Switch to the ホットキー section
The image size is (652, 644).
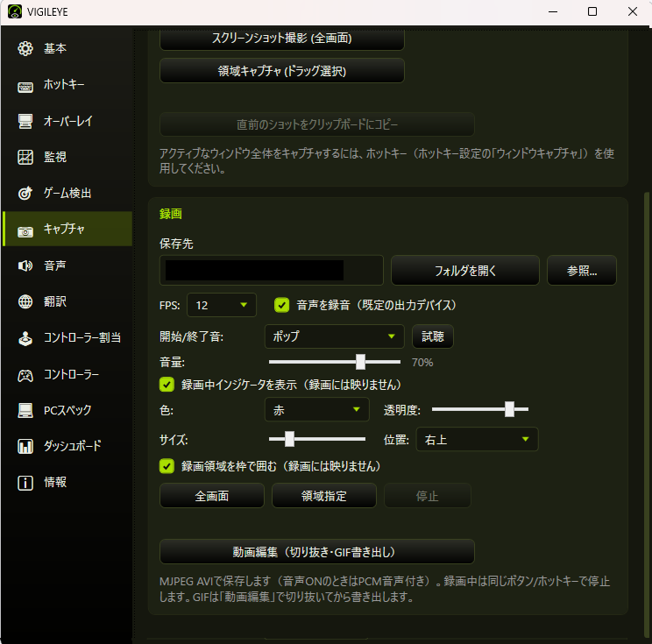pyautogui.click(x=67, y=85)
